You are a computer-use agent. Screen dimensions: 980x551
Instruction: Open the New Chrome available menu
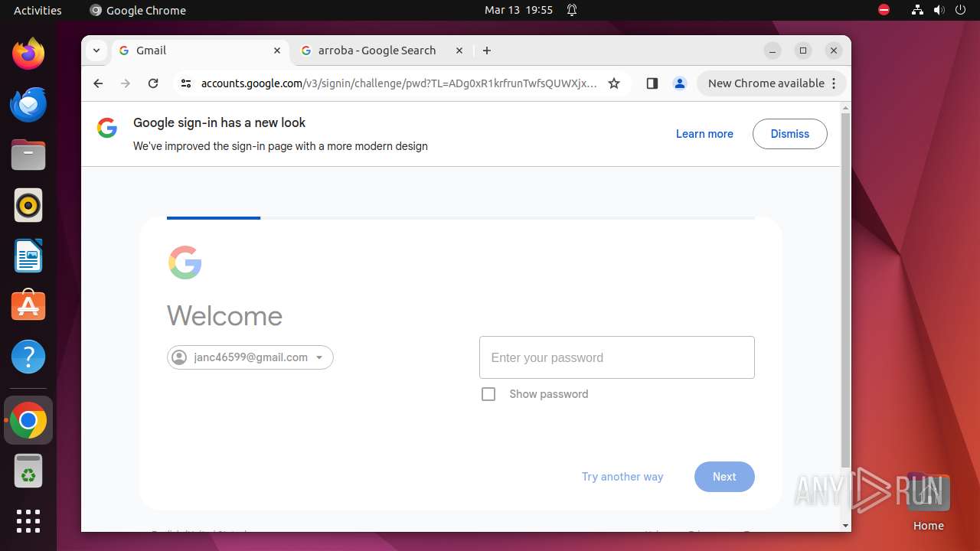pos(771,83)
